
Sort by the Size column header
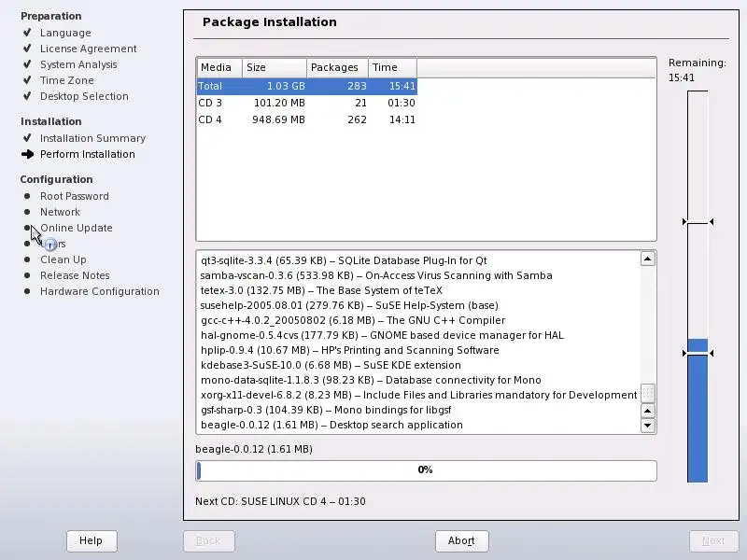tap(275, 67)
